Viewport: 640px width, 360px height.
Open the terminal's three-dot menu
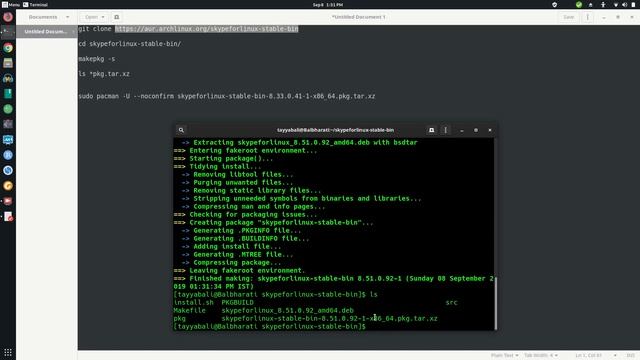point(446,130)
